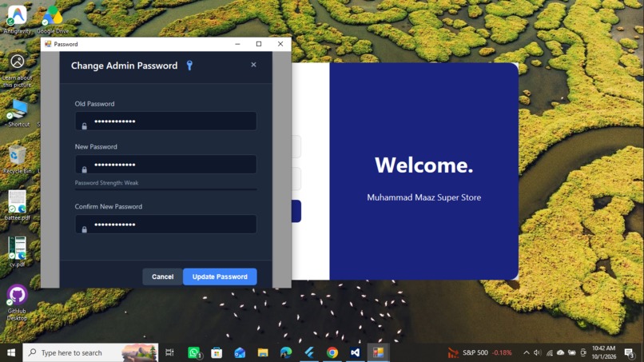644x362 pixels.
Task: Click the 'New Password' label
Action: [96, 147]
